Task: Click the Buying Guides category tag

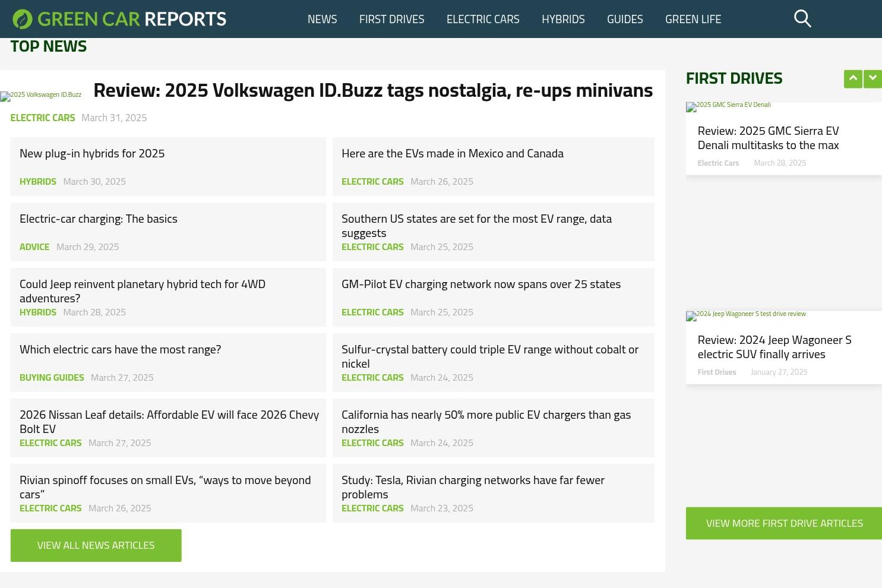Action: point(52,377)
